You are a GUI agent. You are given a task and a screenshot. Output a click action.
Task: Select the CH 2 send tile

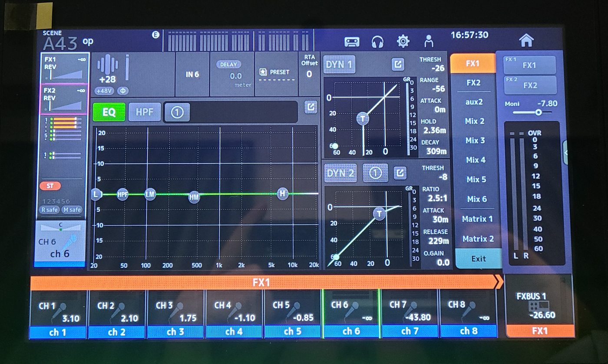(x=116, y=314)
